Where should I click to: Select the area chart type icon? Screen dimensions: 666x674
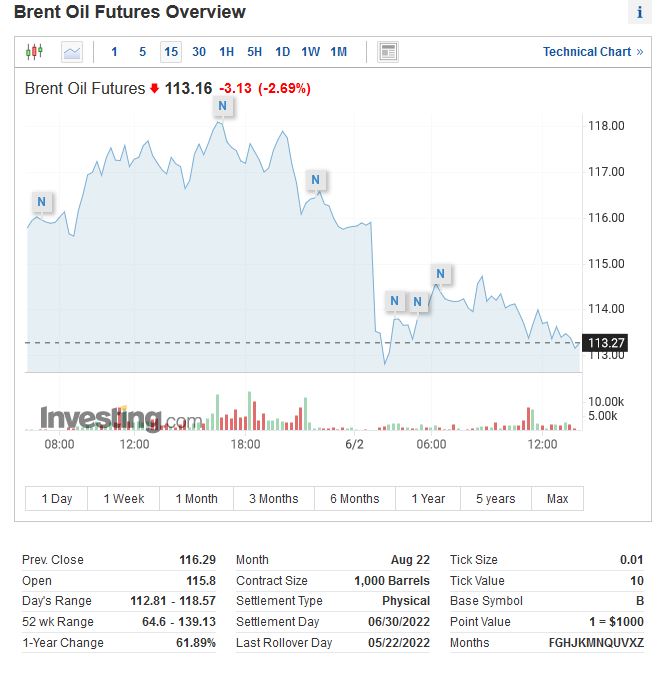coord(72,52)
